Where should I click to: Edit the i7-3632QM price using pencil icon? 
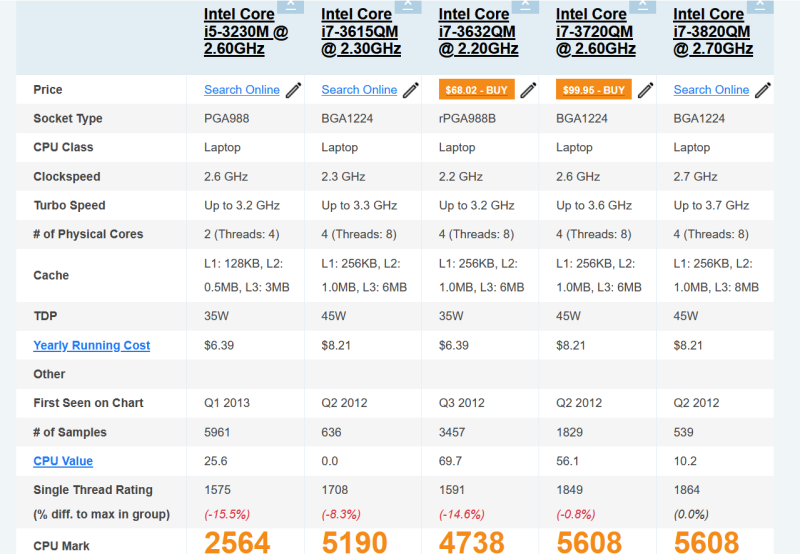coord(528,90)
